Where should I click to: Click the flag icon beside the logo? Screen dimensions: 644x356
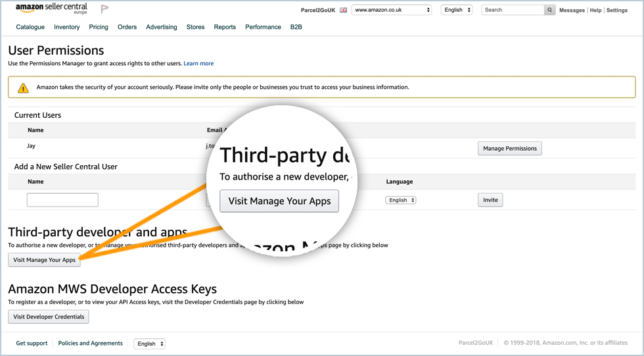pos(104,9)
